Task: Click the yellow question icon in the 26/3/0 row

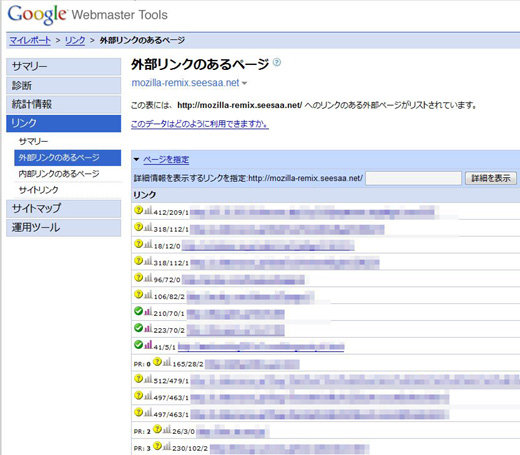Action: pos(157,429)
